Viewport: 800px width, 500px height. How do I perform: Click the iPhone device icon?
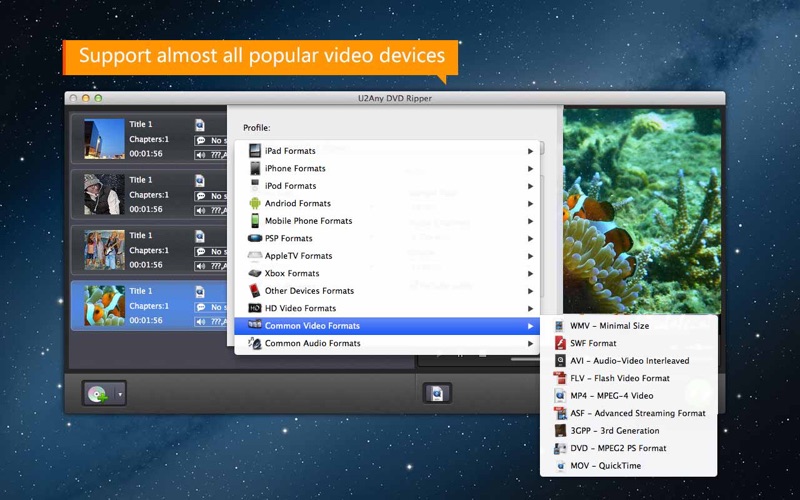click(x=255, y=168)
